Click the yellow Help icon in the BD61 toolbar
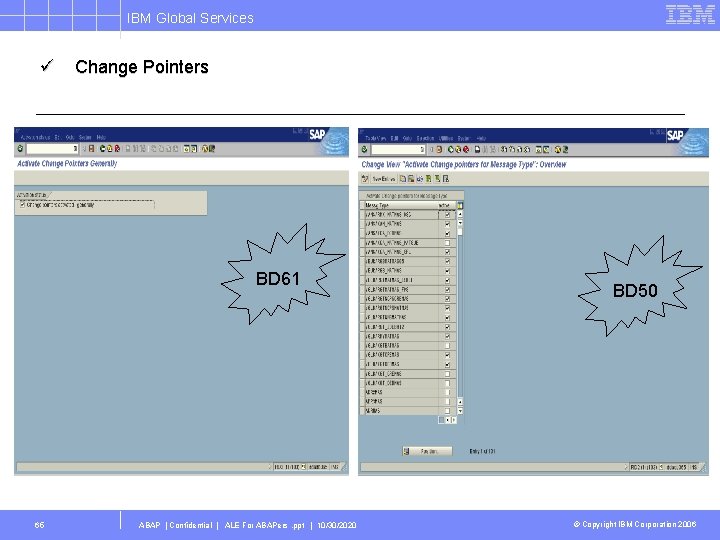The height and width of the screenshot is (540, 720). coord(205,148)
